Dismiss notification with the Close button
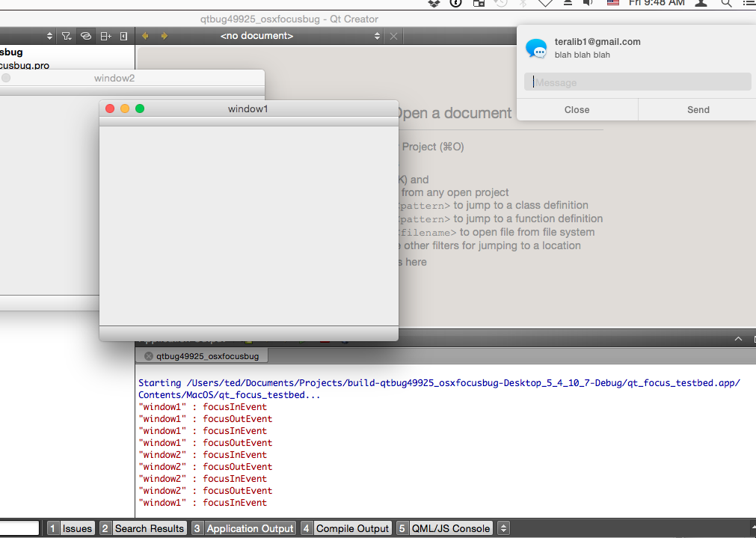This screenshot has height=538, width=756. [x=577, y=109]
